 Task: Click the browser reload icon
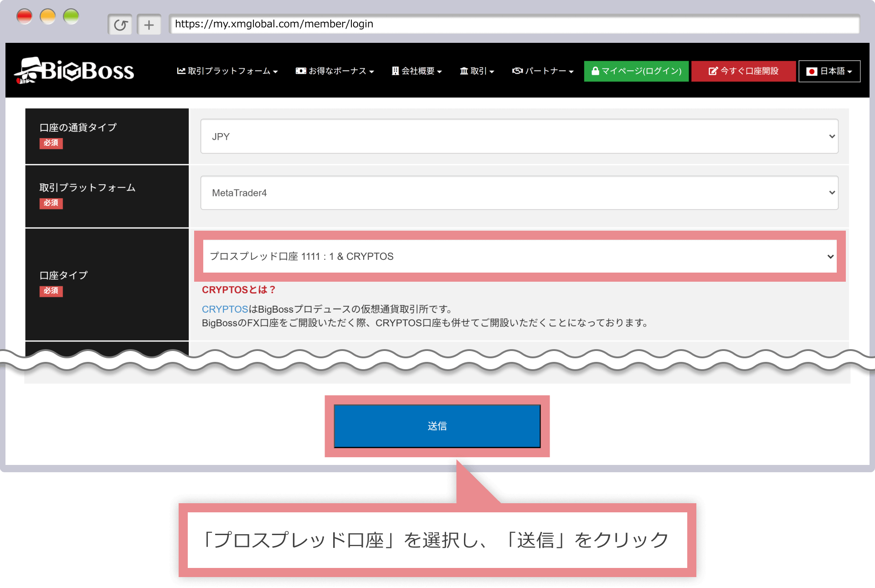click(120, 25)
